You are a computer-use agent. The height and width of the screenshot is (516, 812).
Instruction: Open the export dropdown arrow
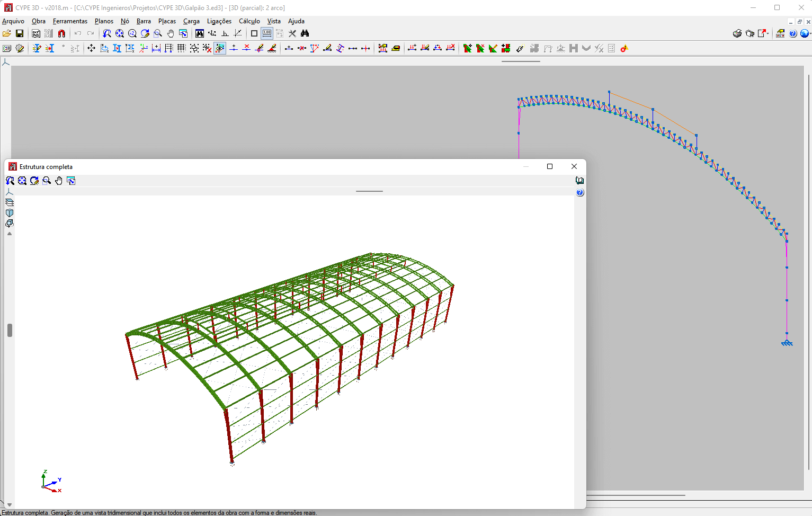pos(768,33)
